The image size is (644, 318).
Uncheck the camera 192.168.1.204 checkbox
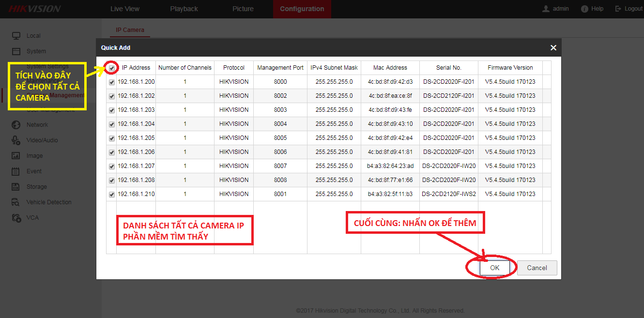point(112,124)
